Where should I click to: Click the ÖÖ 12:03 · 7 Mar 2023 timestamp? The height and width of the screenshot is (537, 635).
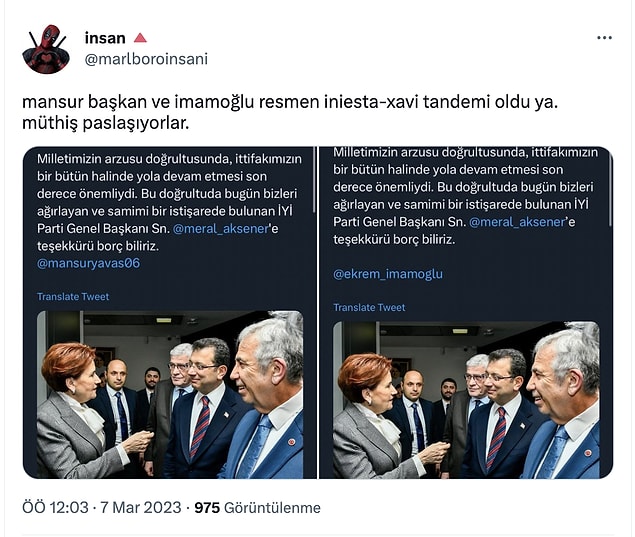(x=102, y=507)
